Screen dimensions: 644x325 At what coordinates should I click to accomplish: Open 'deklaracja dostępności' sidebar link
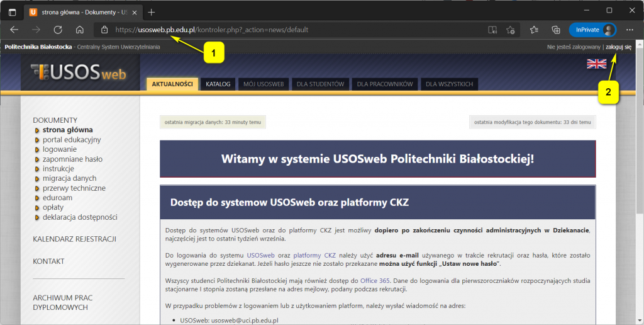[80, 217]
